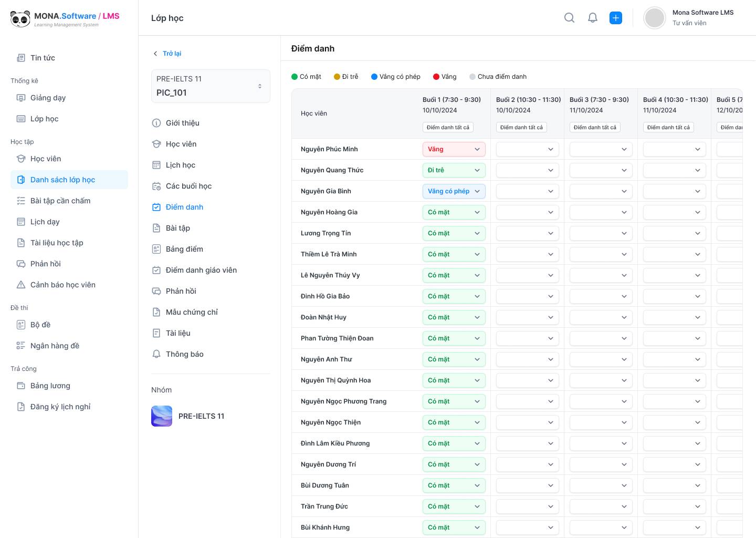Open the PRE-IELTS 11 group entry
Viewport: 756px width, 538px height.
coord(211,416)
